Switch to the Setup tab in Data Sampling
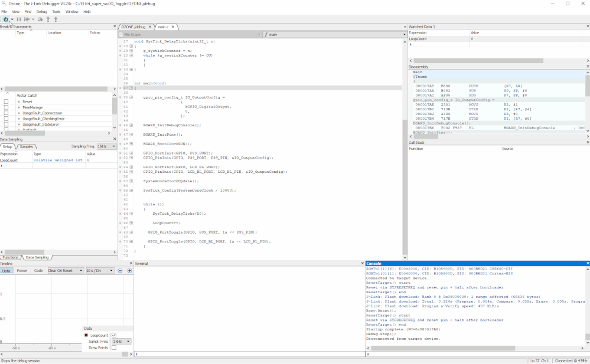Screen dimensions: 590x364 coord(7,147)
